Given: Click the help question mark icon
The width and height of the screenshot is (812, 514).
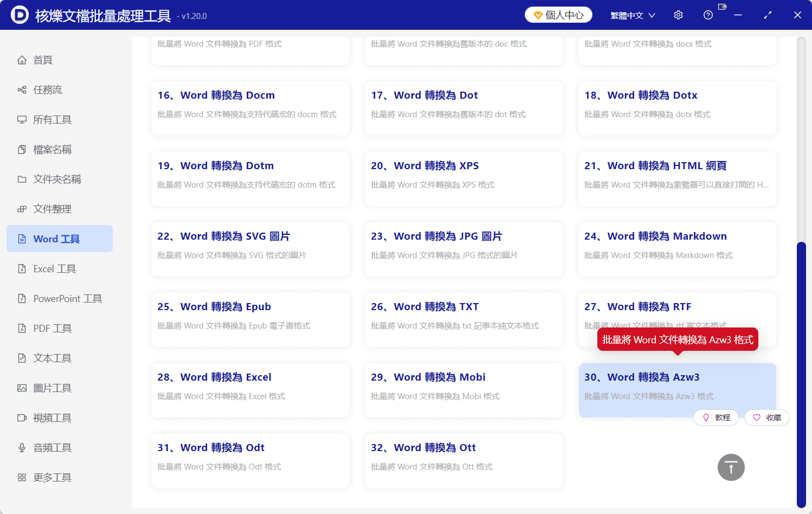Looking at the screenshot, I should [708, 15].
